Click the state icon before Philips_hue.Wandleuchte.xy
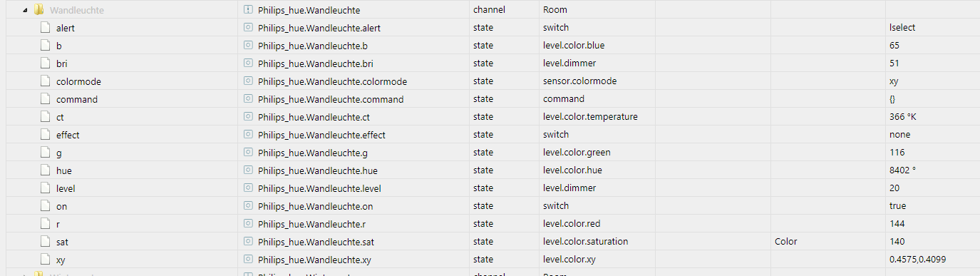 [249, 260]
